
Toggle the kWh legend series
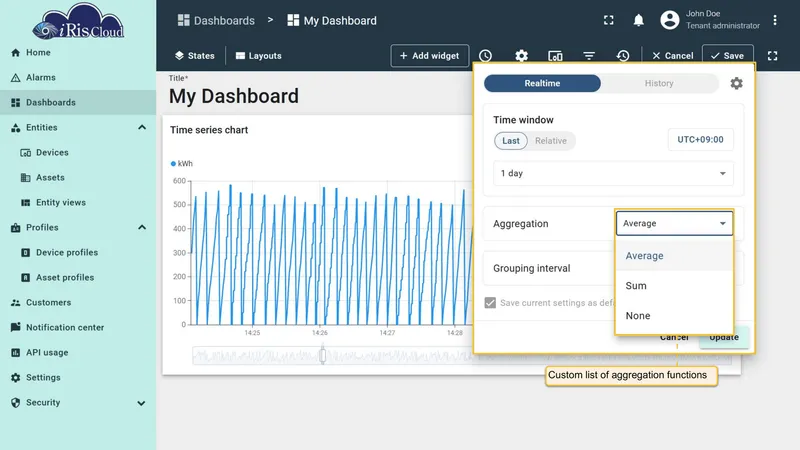(x=182, y=164)
